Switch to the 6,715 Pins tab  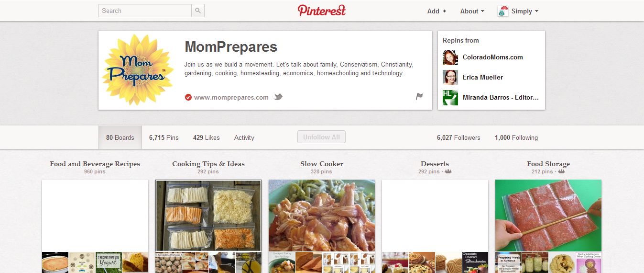click(x=164, y=137)
